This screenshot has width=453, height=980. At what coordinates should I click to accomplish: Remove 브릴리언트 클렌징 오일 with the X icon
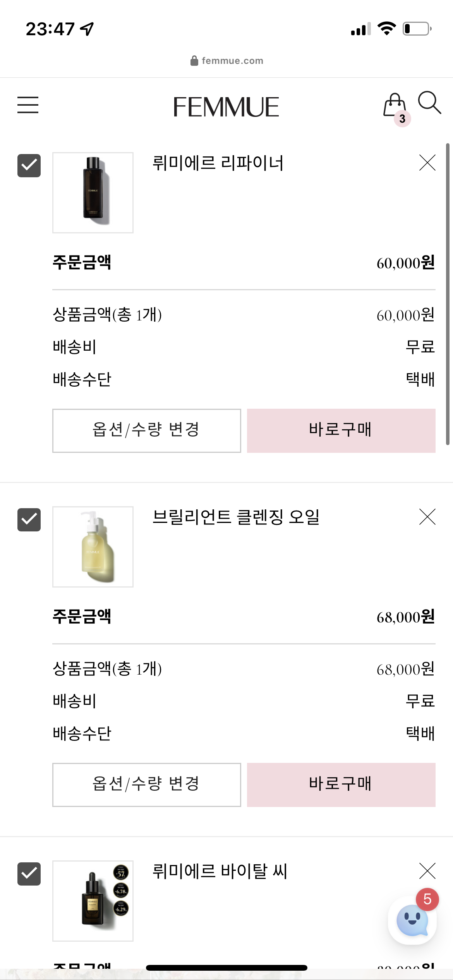pyautogui.click(x=427, y=517)
